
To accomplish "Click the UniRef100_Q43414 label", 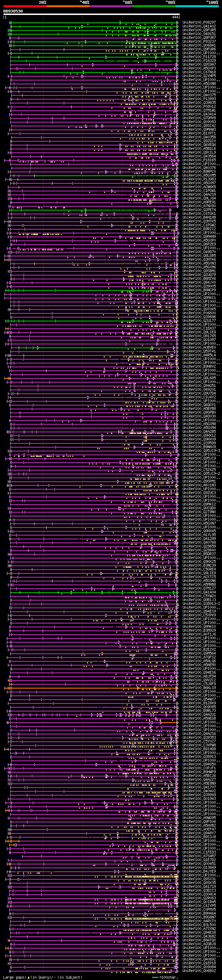I will tap(199, 114).
